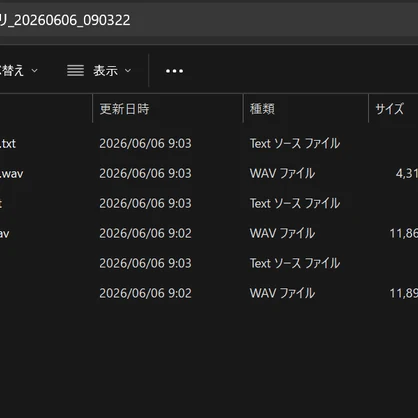Click the 9:02 date of the 11,86 file
The width and height of the screenshot is (418, 418).
(x=145, y=233)
